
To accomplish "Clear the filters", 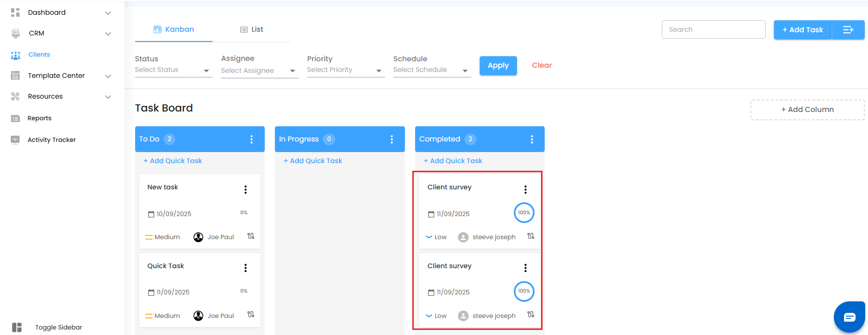I will [x=542, y=65].
